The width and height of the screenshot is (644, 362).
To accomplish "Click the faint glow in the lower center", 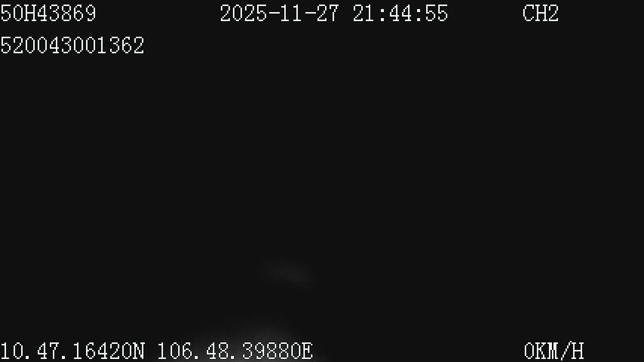I will (x=288, y=274).
